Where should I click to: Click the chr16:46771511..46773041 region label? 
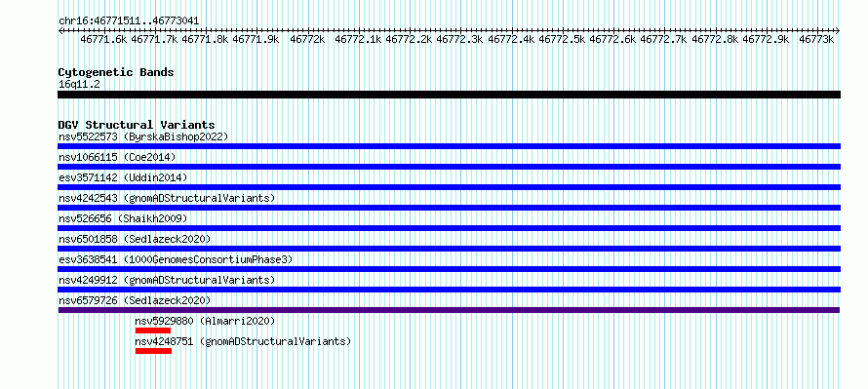coord(129,21)
